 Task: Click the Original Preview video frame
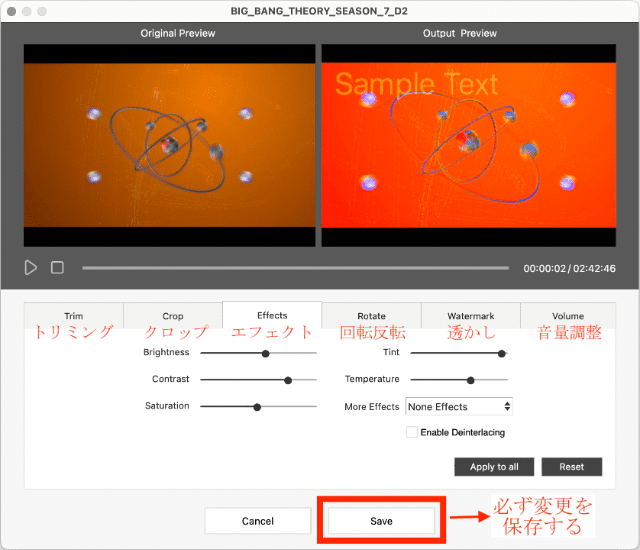point(169,145)
